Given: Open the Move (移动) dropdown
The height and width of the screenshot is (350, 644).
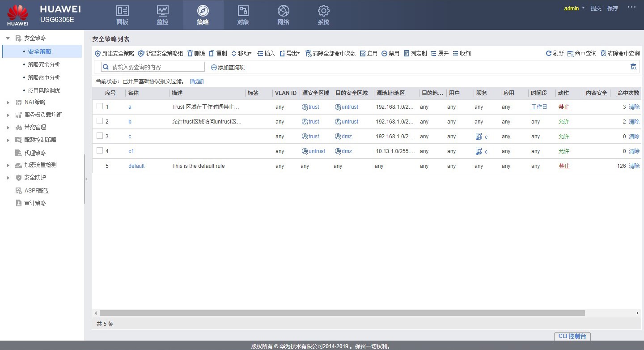Looking at the screenshot, I should [x=241, y=53].
